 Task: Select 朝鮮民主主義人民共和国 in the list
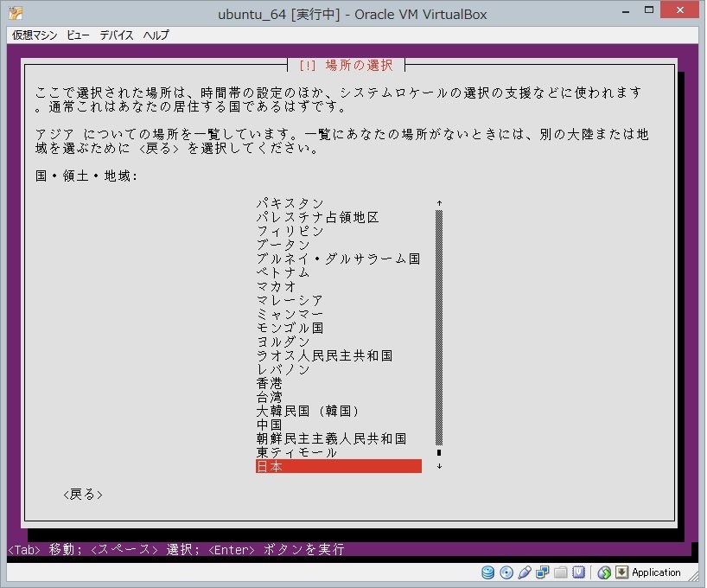[331, 438]
